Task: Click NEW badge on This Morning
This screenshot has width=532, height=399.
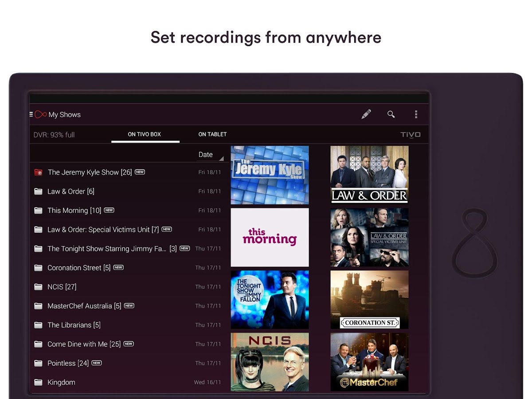Action: click(x=109, y=210)
